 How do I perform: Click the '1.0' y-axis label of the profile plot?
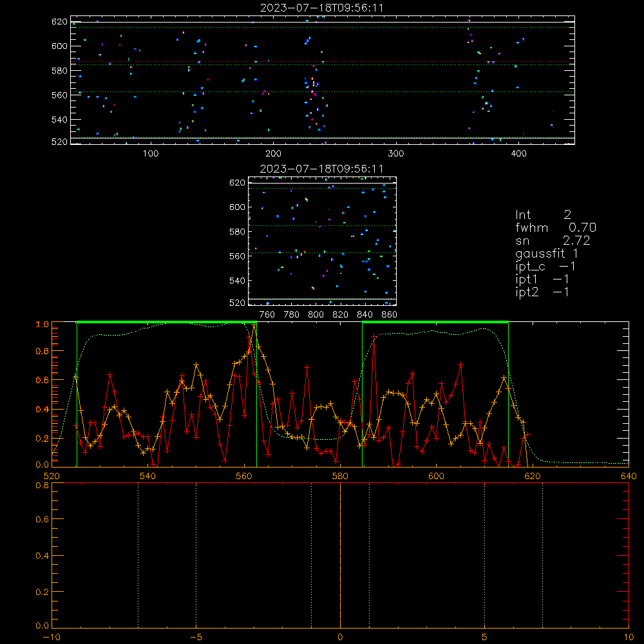click(43, 325)
